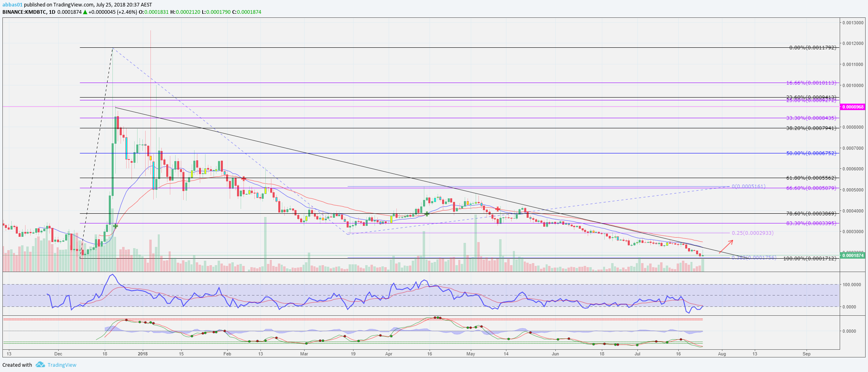
Task: Click the O:0.0001831 open value
Action: click(154, 12)
